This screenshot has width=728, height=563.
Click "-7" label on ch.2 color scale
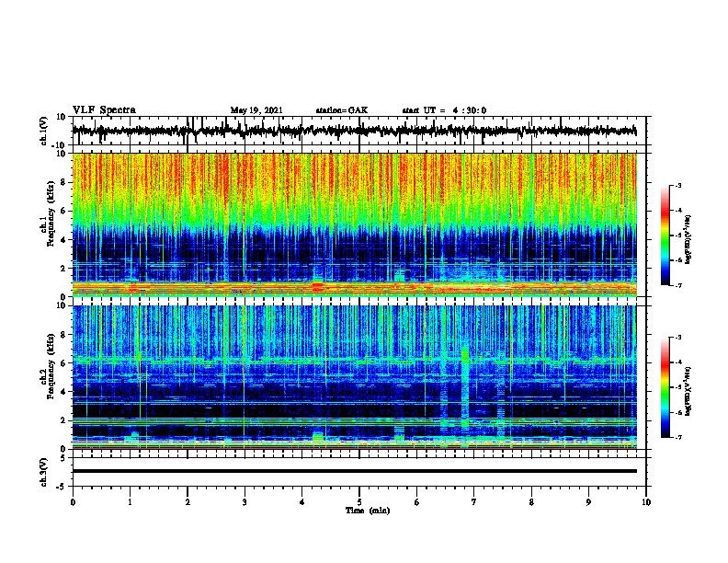tap(677, 437)
